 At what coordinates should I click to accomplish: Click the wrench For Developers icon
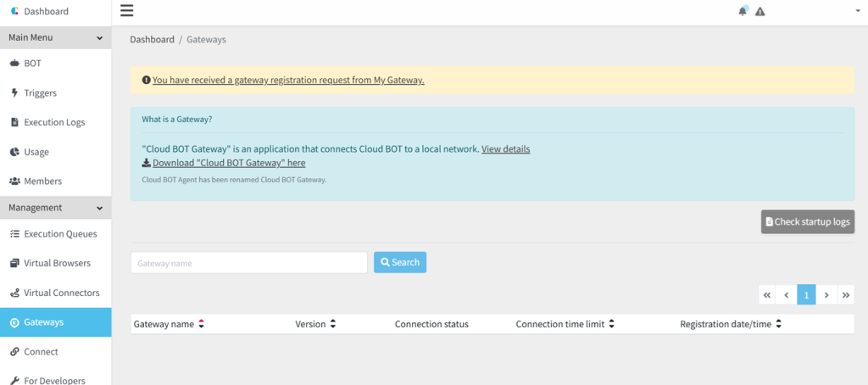(15, 381)
